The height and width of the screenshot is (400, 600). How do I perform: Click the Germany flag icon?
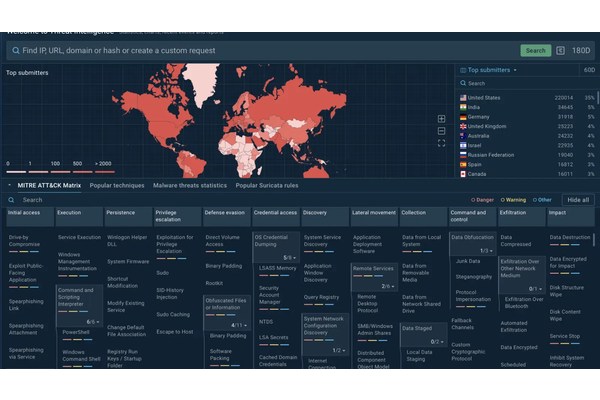[463, 117]
